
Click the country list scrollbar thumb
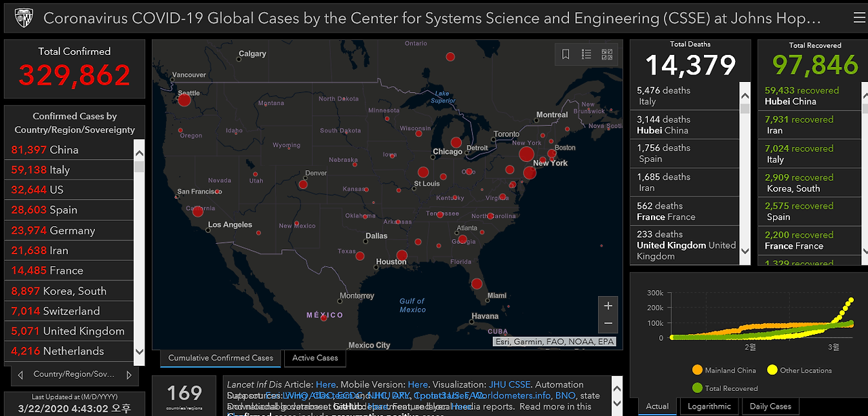139,167
